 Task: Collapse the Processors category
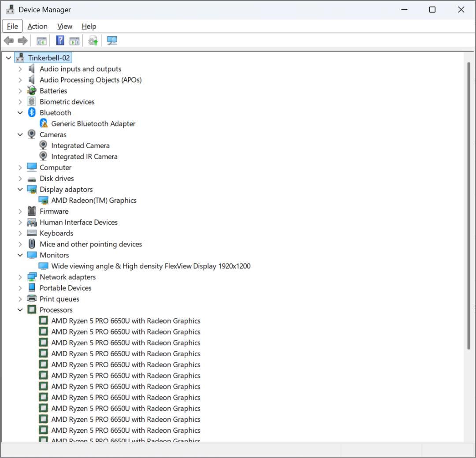pyautogui.click(x=20, y=310)
